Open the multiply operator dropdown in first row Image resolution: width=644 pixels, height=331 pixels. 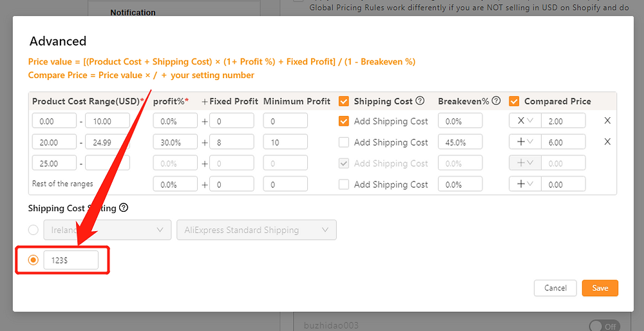[525, 120]
